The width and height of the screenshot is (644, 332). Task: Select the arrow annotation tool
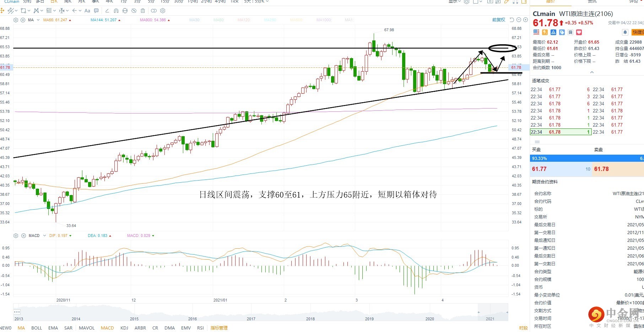[x=75, y=11]
